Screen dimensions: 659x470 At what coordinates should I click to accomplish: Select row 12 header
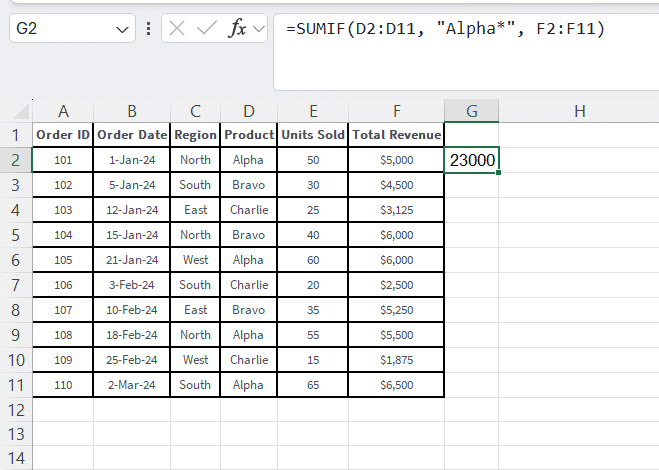tap(15, 410)
